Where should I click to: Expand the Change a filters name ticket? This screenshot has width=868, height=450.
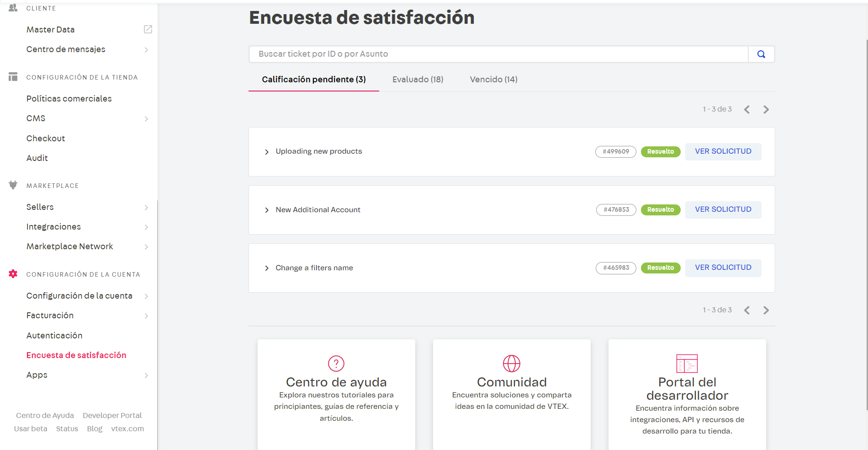[x=267, y=268]
